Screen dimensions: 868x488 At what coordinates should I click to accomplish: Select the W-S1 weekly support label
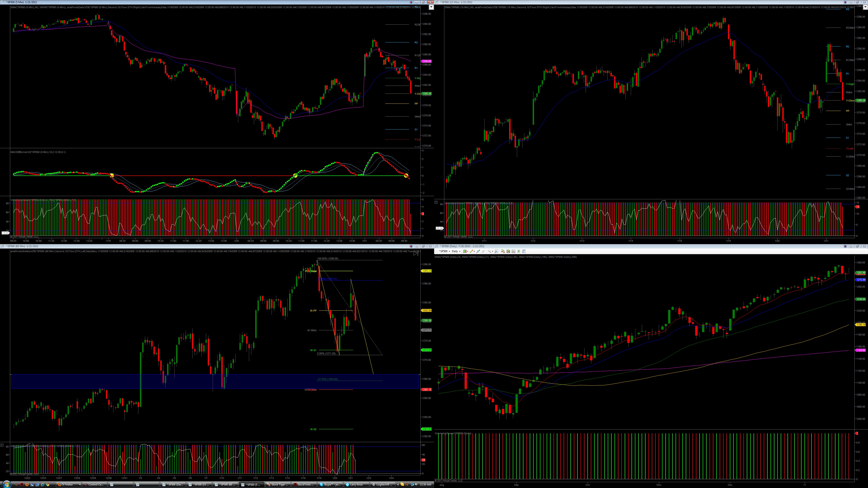[313, 350]
